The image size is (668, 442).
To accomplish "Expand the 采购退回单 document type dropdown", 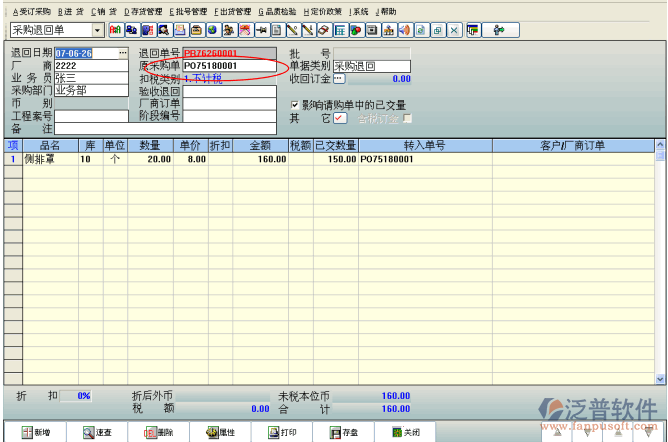I will (98, 30).
